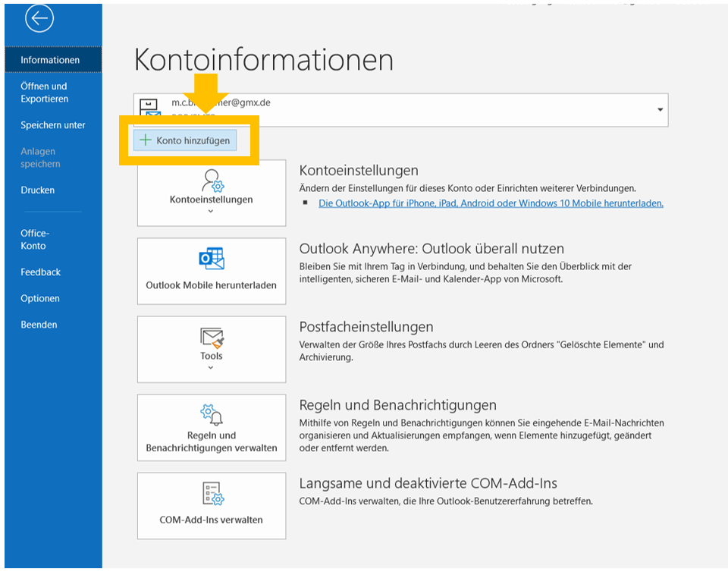
Task: Click the COM-Add-Ins verwalten label
Action: (x=212, y=520)
